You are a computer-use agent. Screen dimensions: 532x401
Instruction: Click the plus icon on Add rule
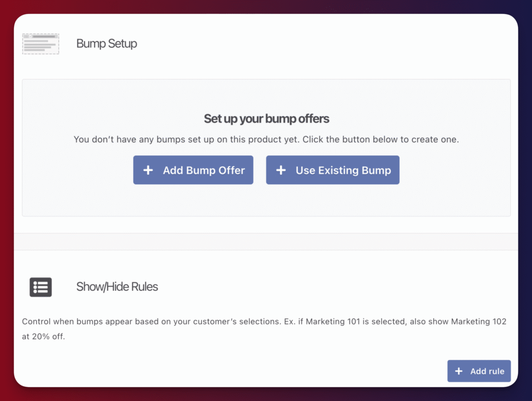coord(459,371)
